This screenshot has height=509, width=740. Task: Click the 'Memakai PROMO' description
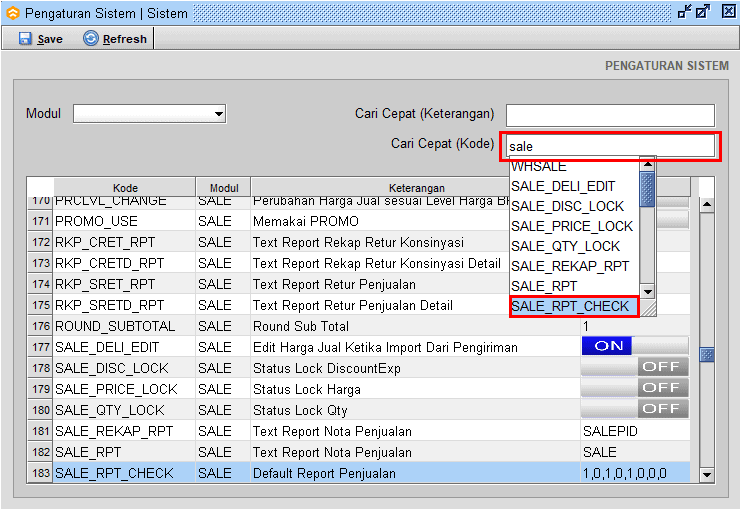point(306,221)
